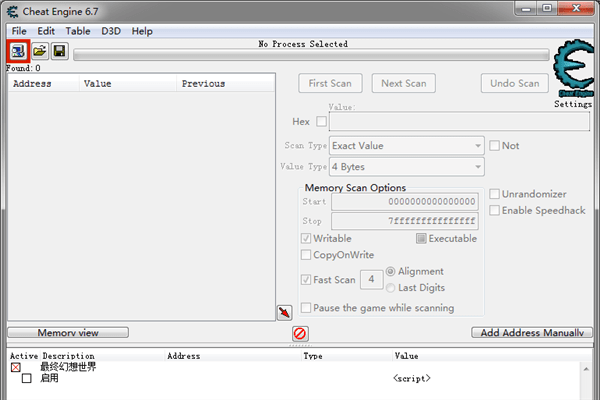This screenshot has width=600, height=400.
Task: Open the D3D menu
Action: [x=111, y=31]
